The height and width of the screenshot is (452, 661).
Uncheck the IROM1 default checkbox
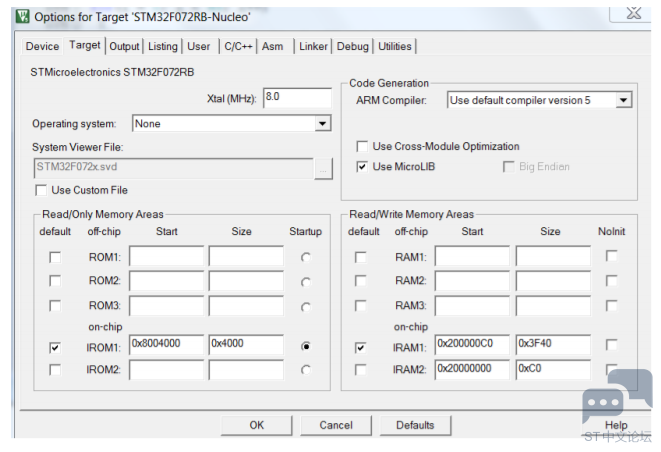coord(55,346)
